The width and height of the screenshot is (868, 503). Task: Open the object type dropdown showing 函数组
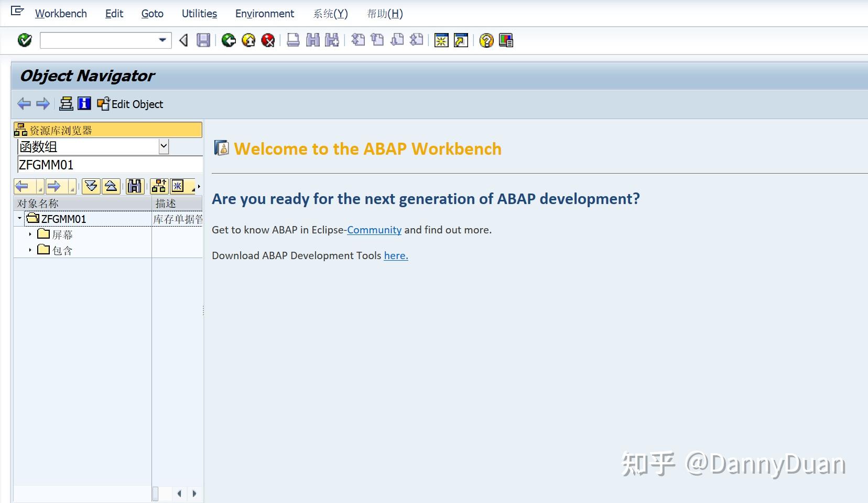pos(163,147)
